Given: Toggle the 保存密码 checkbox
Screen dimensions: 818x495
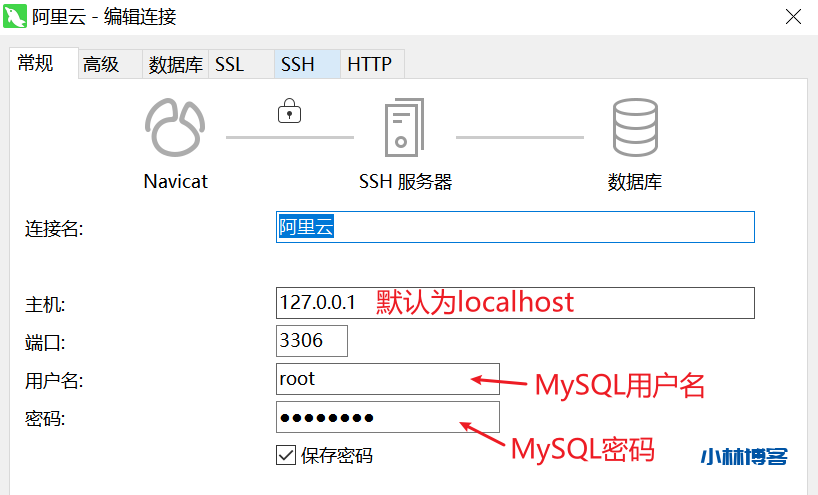Looking at the screenshot, I should click(285, 455).
